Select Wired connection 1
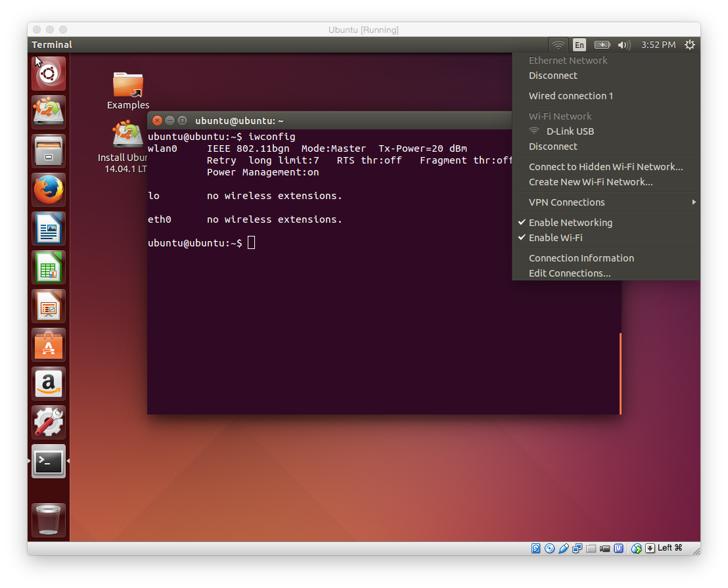 click(606, 96)
